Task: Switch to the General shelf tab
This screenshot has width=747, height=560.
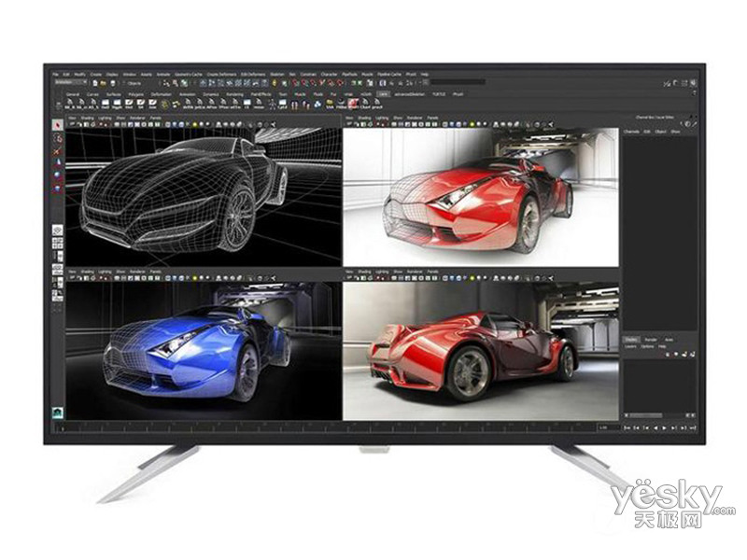Action: (73, 94)
